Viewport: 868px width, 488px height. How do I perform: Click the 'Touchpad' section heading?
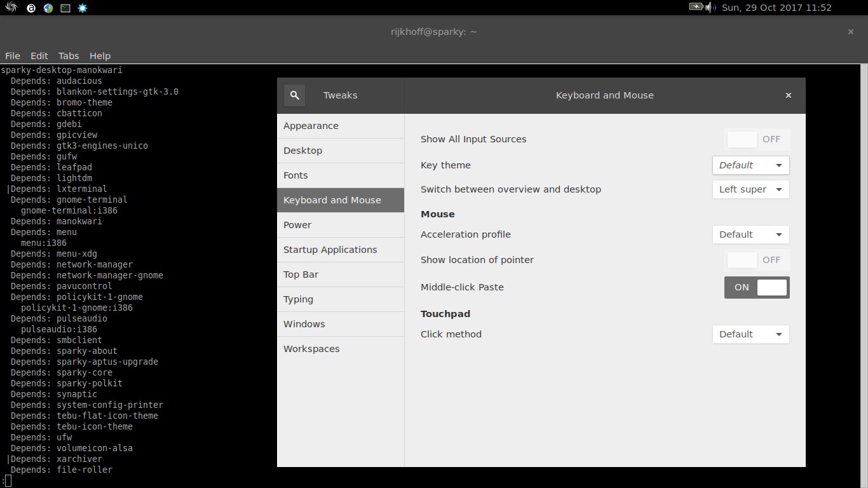[445, 314]
